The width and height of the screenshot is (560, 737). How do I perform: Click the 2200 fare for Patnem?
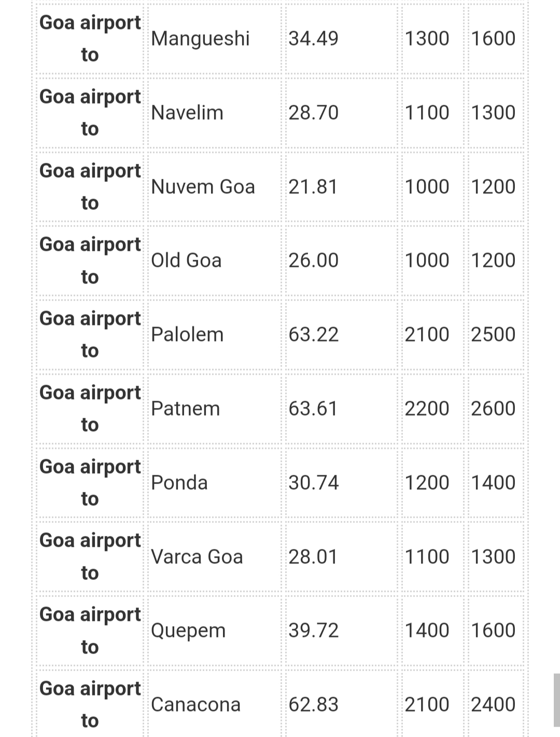coord(427,408)
